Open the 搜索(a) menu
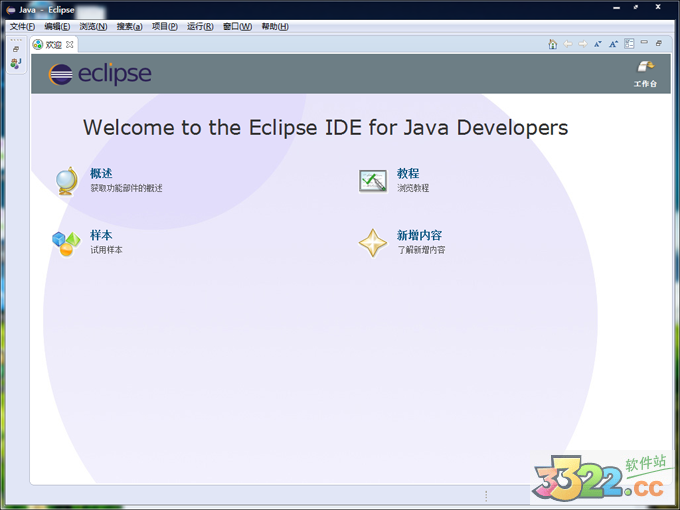The width and height of the screenshot is (680, 510). pyautogui.click(x=129, y=26)
